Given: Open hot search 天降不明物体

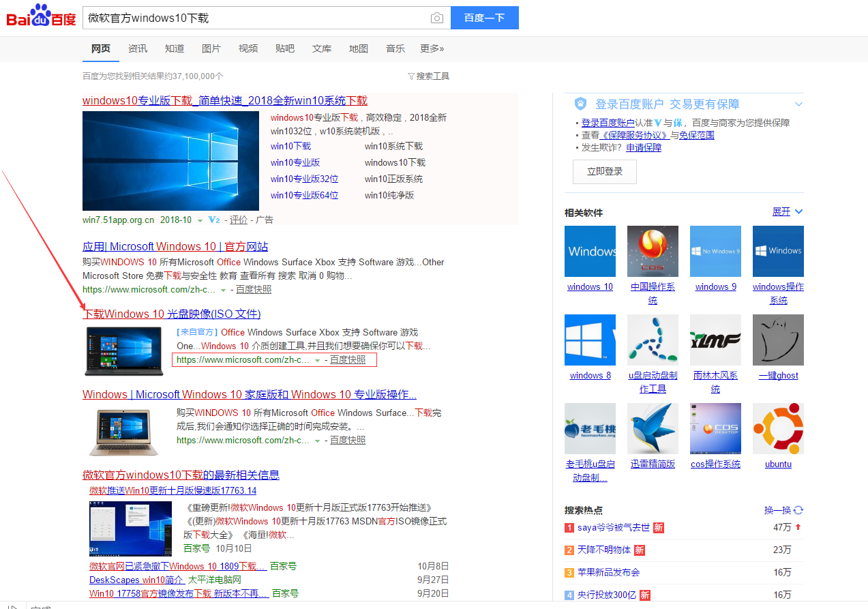Looking at the screenshot, I should [604, 550].
